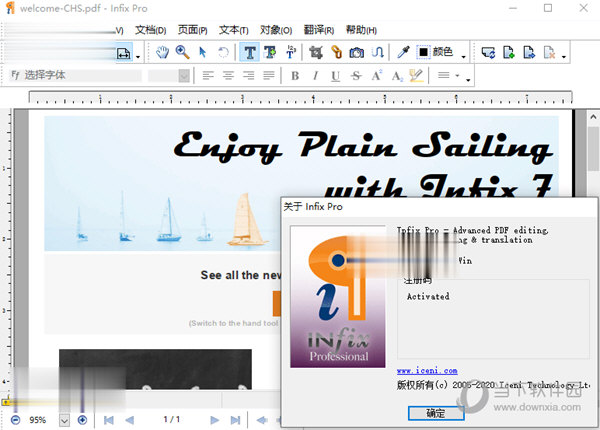Open the font size dropdown
Viewport: 600px width, 430px height.
[184, 76]
